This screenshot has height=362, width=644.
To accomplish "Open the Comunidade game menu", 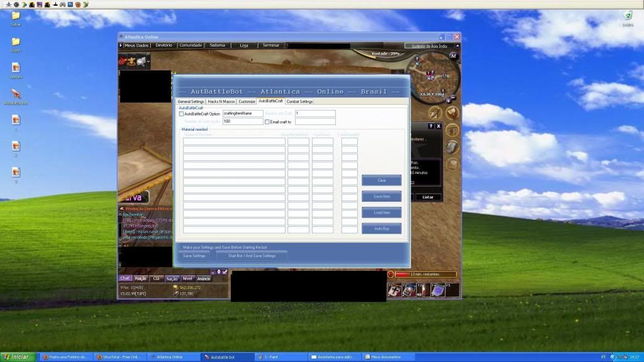I will [x=191, y=45].
